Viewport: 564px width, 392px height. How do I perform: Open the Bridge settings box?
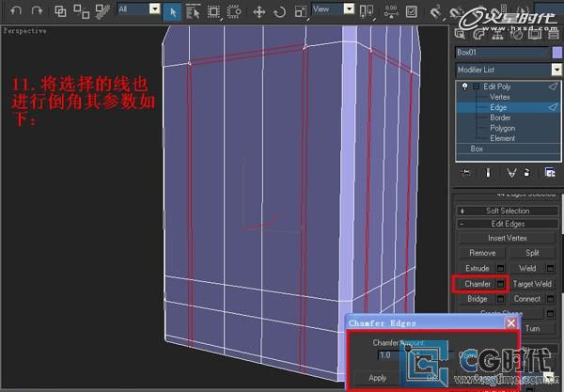pos(500,299)
